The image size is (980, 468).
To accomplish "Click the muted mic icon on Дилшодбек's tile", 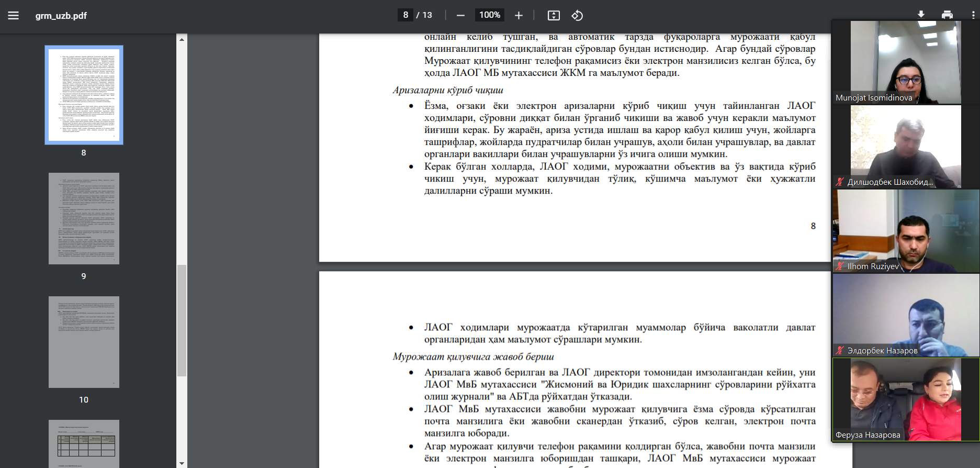I will pyautogui.click(x=840, y=182).
